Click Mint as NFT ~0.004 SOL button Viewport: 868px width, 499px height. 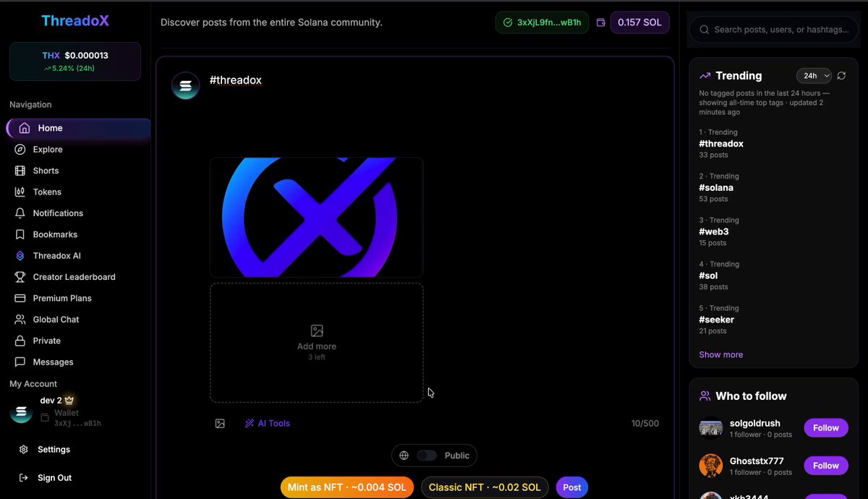pos(347,487)
